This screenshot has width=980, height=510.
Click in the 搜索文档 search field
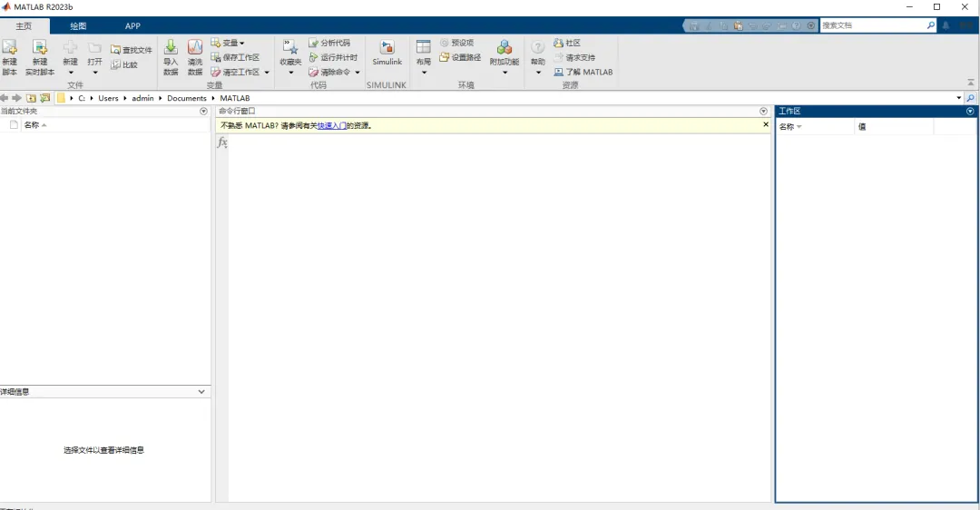point(873,25)
